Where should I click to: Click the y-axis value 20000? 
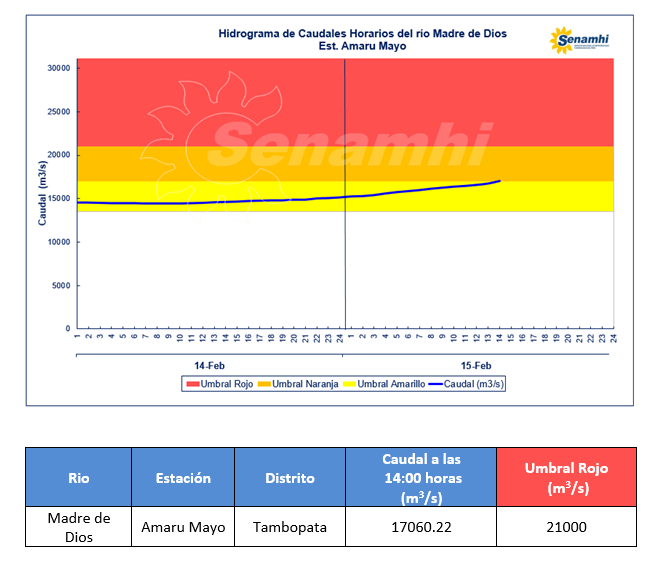tap(59, 155)
